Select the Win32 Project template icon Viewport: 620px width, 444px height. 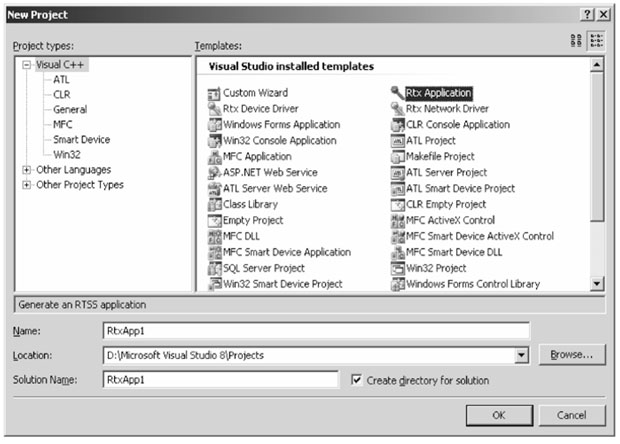coord(397,268)
